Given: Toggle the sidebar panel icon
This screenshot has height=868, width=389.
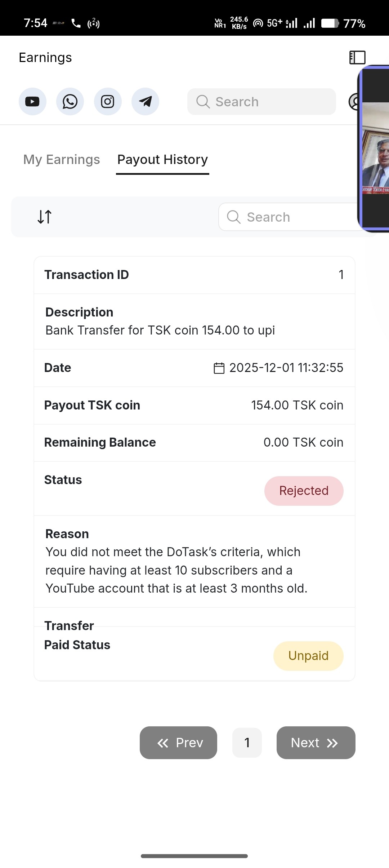Looking at the screenshot, I should point(357,58).
